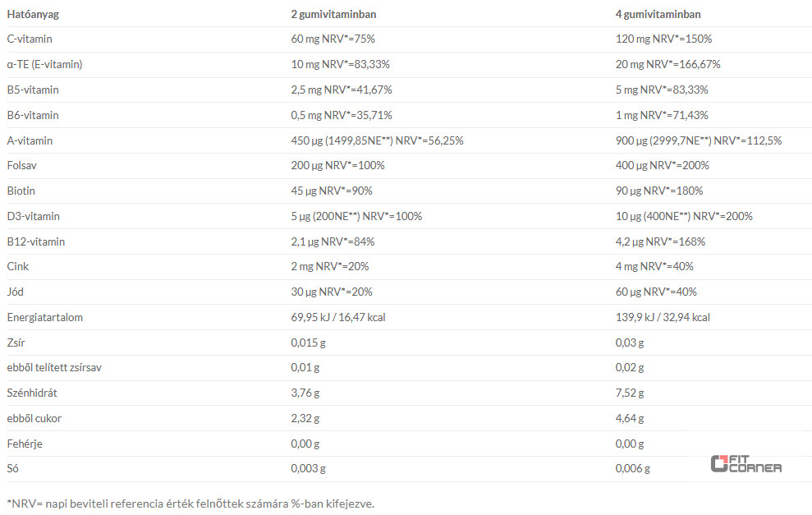
Task: Click the 2 gumivitaminban column header
Action: (x=333, y=14)
